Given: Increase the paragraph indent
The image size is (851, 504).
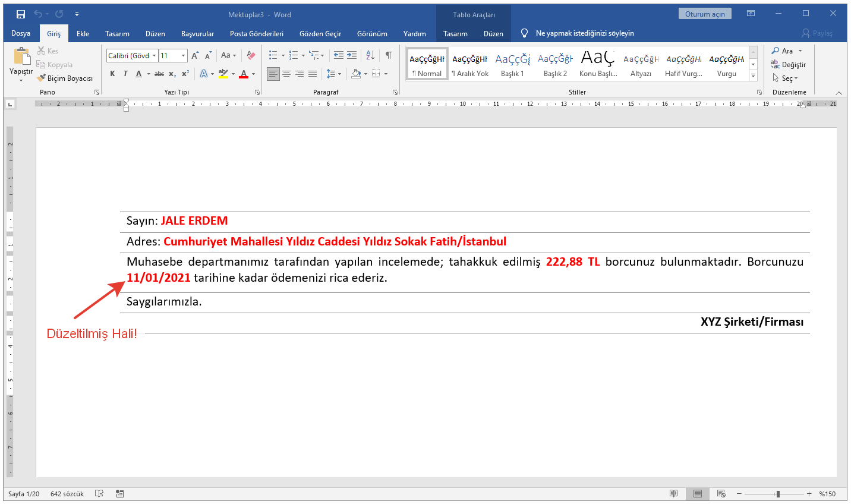Looking at the screenshot, I should pos(352,55).
